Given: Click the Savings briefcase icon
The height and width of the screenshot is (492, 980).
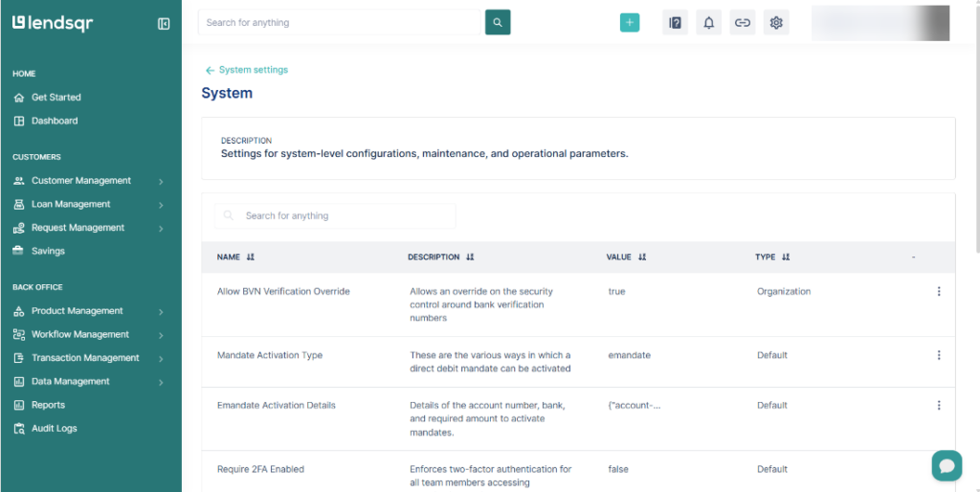Looking at the screenshot, I should coord(19,251).
